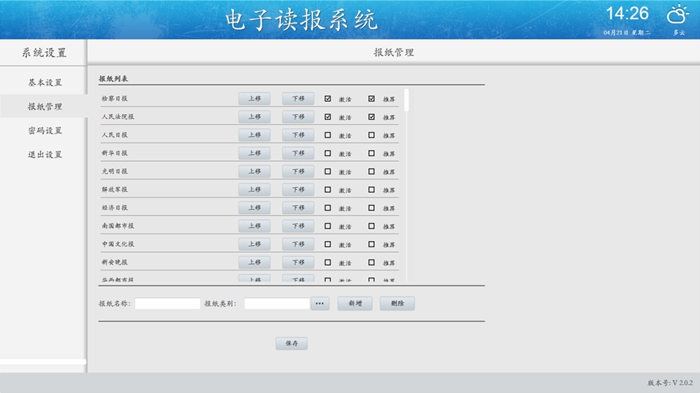Click the 保存 button
This screenshot has width=700, height=393.
[292, 343]
